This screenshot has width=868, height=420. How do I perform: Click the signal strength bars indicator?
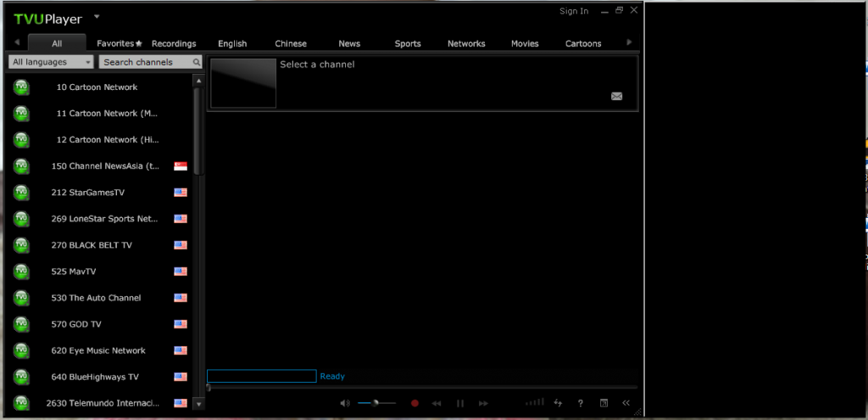(x=535, y=402)
